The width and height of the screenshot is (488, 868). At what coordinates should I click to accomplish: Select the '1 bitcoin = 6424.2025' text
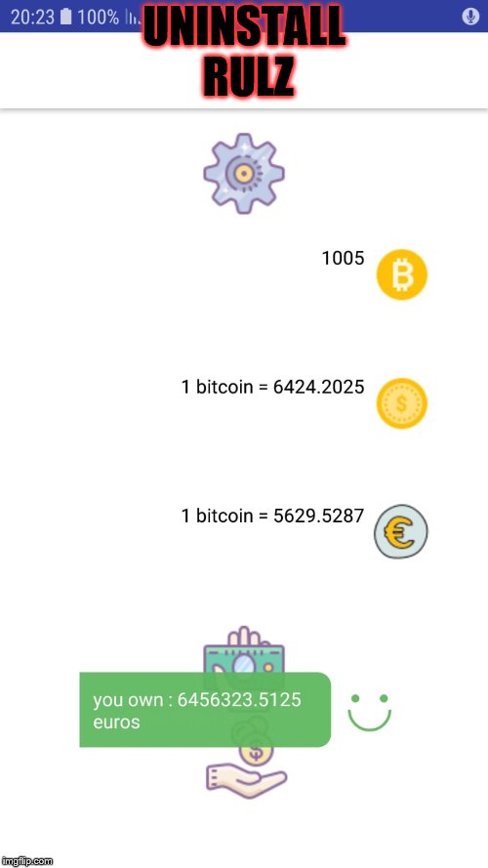point(272,387)
